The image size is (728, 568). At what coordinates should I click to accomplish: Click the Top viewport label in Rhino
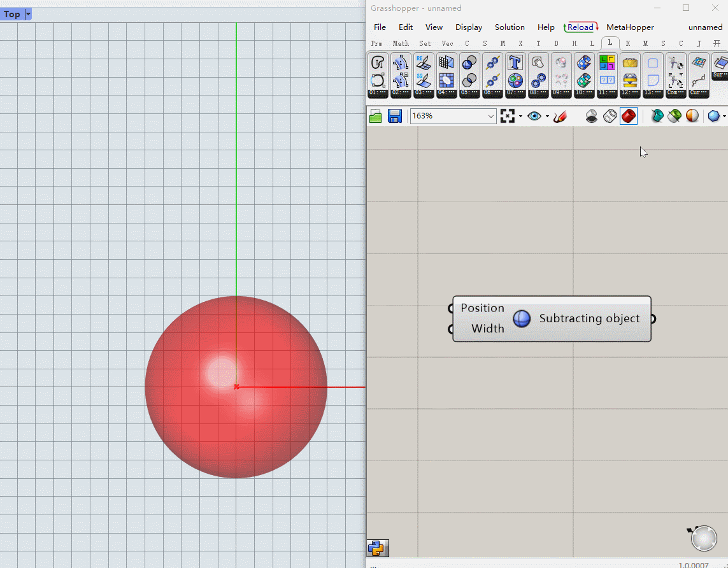(x=12, y=15)
